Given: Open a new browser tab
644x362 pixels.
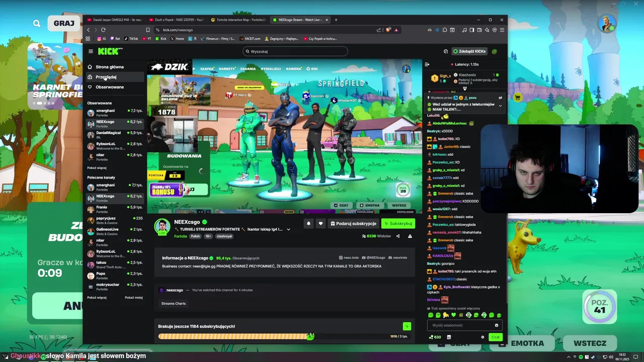Looking at the screenshot, I should 336,20.
